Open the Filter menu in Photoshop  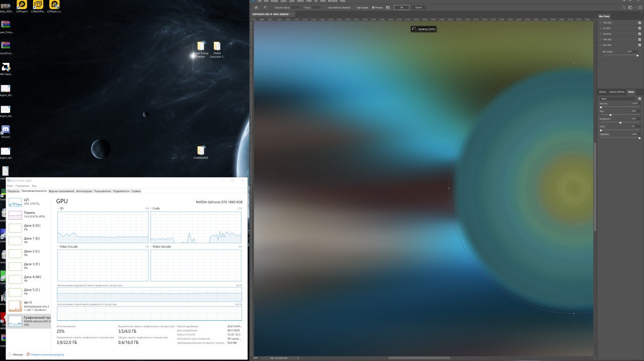(x=309, y=1)
